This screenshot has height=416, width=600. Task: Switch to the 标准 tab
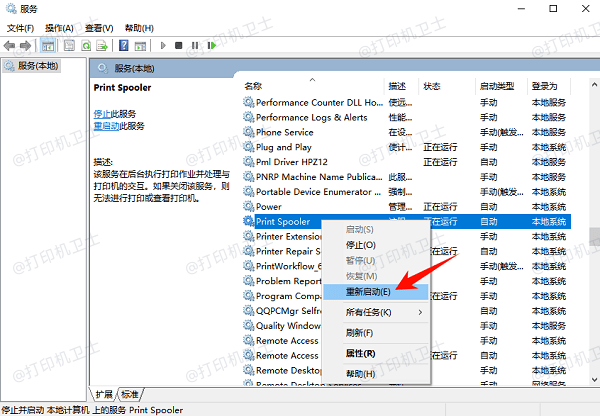[x=130, y=393]
